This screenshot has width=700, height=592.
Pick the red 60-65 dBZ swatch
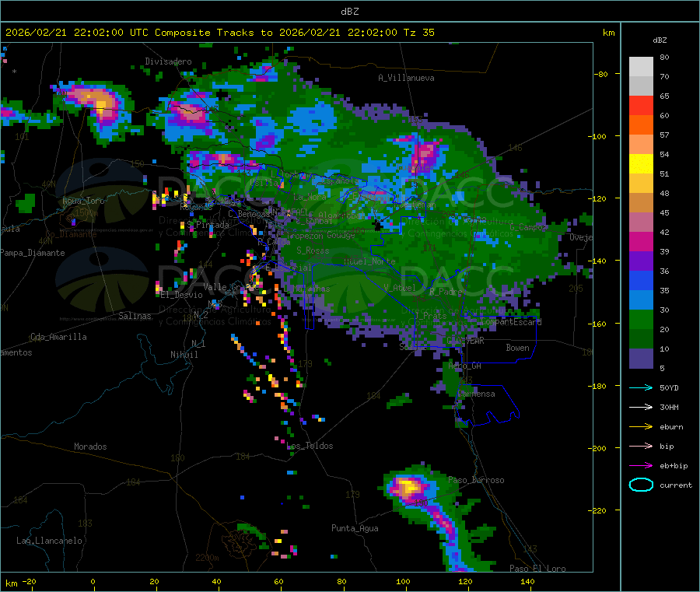tap(641, 105)
